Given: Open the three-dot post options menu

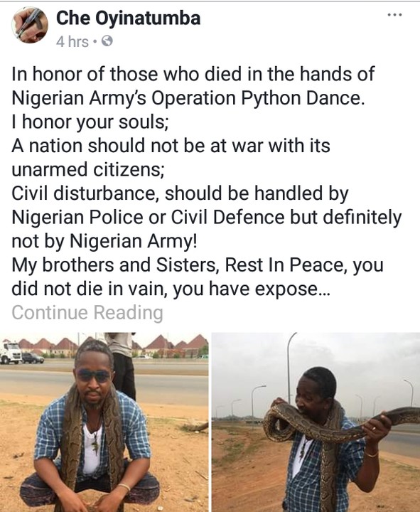Looking at the screenshot, I should coord(394,15).
